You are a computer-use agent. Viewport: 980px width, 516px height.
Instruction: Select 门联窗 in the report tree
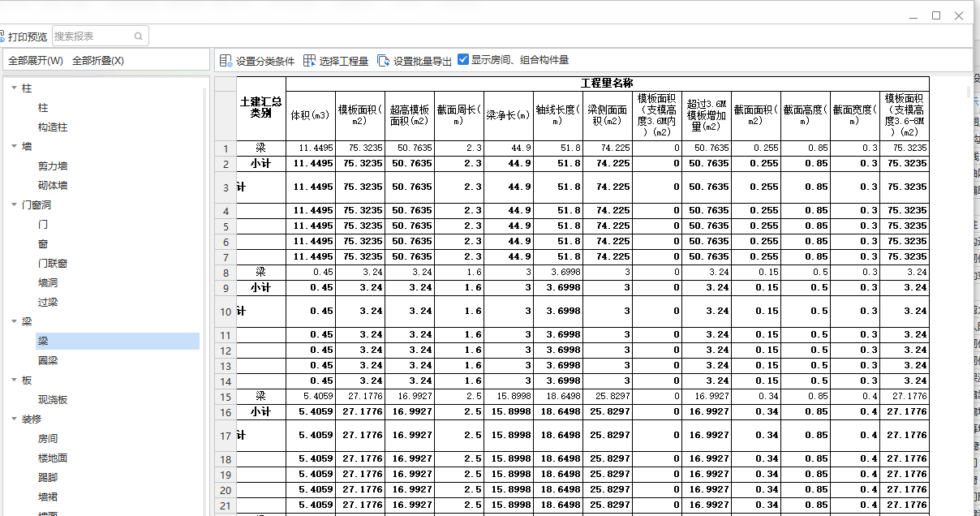tap(53, 264)
